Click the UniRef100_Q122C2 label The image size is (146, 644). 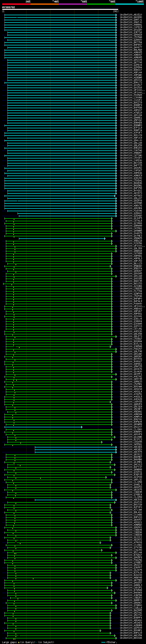click(x=131, y=538)
